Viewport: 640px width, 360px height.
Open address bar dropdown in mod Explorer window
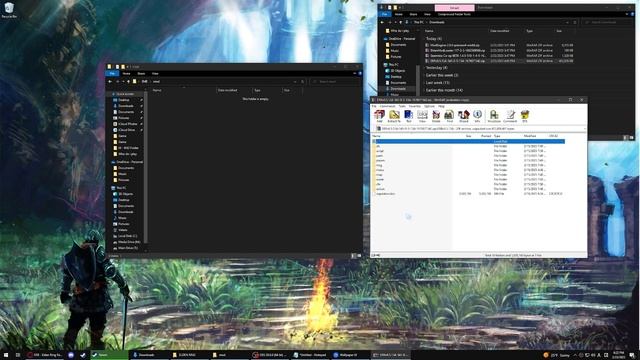[295, 82]
